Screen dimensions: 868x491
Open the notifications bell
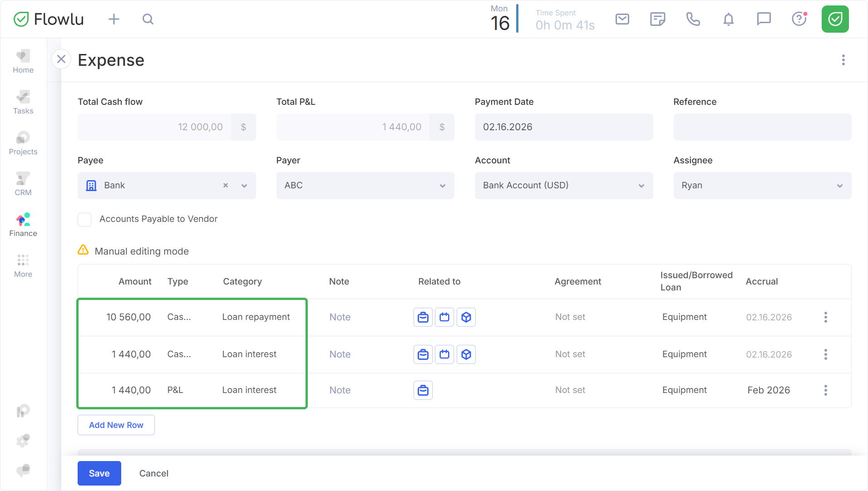click(x=728, y=19)
